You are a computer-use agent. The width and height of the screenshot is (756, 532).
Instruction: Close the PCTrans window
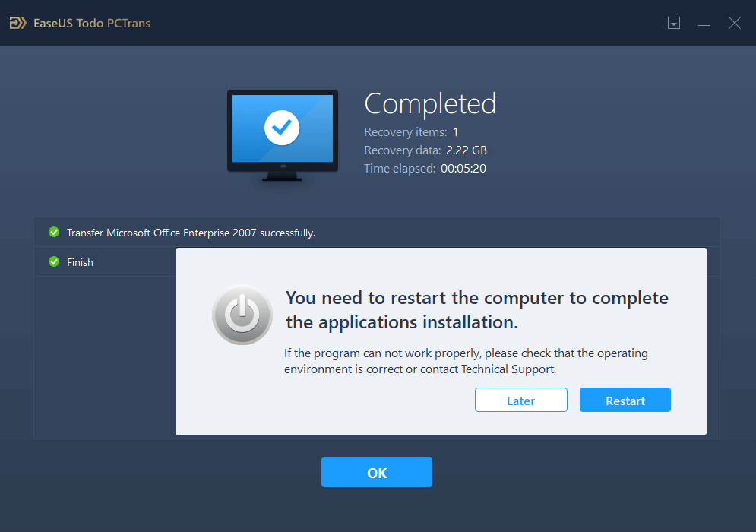[x=734, y=23]
